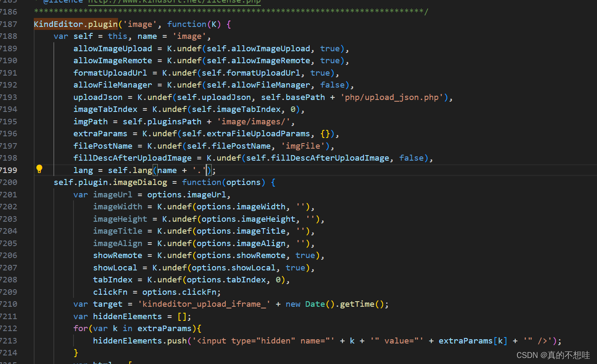Click options.imageUrl on line 7201
Viewport: 597px width, 364px height.
click(x=186, y=194)
